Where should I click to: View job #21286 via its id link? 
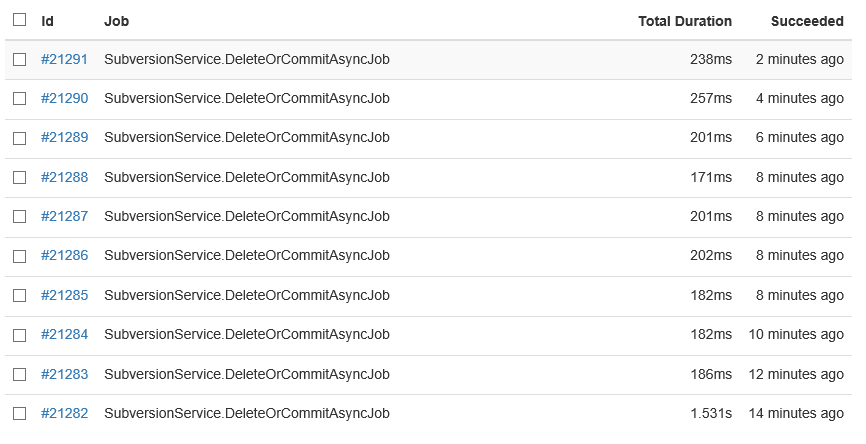point(64,256)
